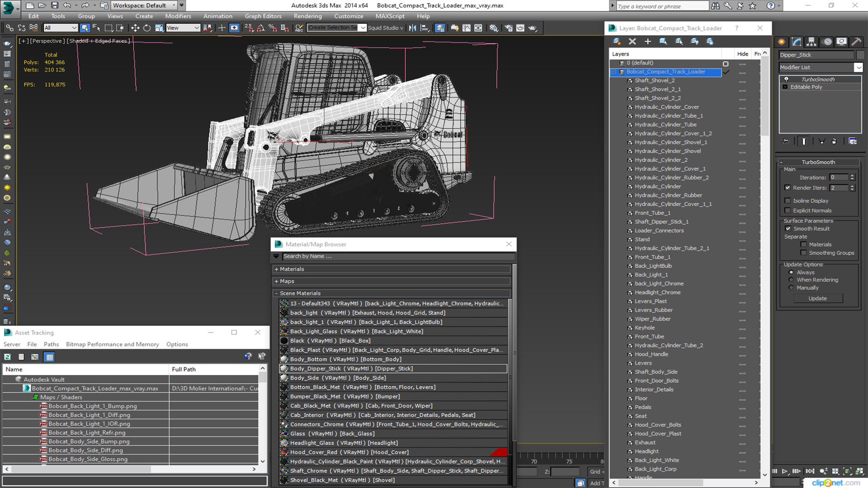Select table view icon in Asset Tracking

pos(49,357)
